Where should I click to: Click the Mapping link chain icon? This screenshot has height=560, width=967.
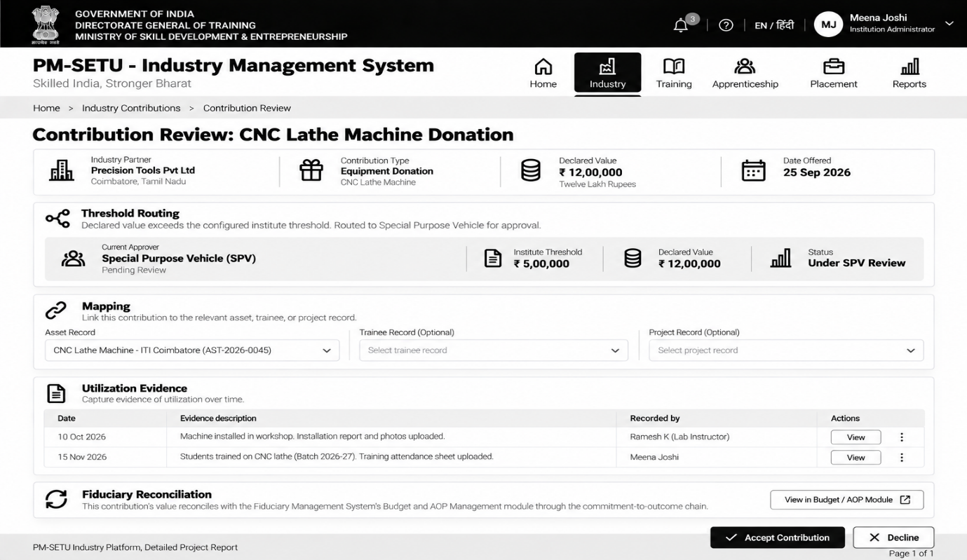(56, 311)
